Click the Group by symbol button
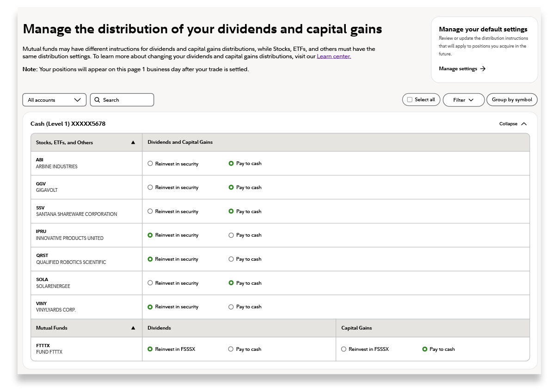Viewport: 558px width, 392px height. pos(512,99)
